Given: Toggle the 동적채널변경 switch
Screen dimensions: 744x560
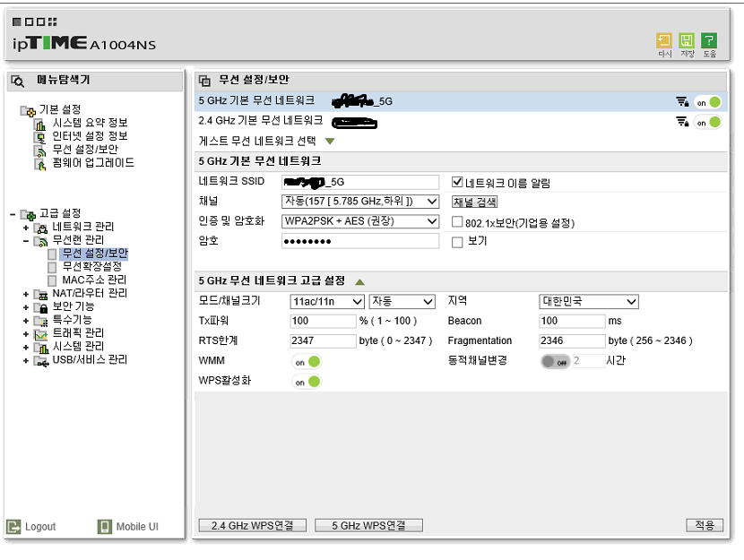Looking at the screenshot, I should click(555, 362).
